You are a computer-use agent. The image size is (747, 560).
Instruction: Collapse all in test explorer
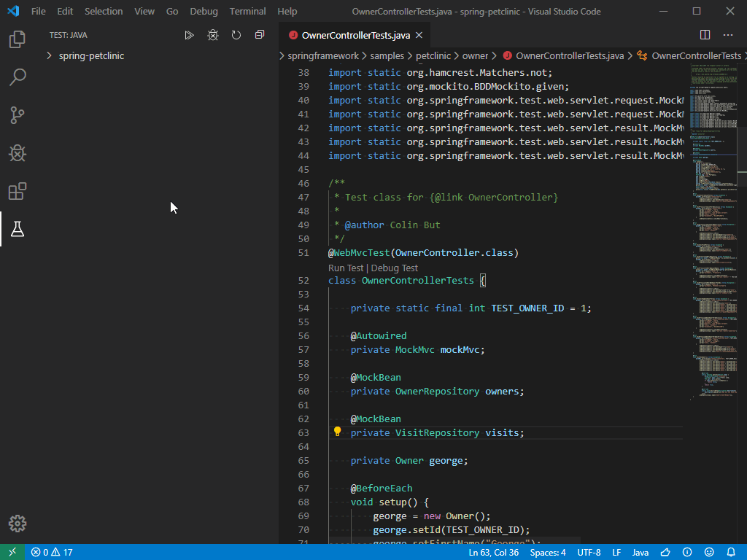[x=260, y=35]
